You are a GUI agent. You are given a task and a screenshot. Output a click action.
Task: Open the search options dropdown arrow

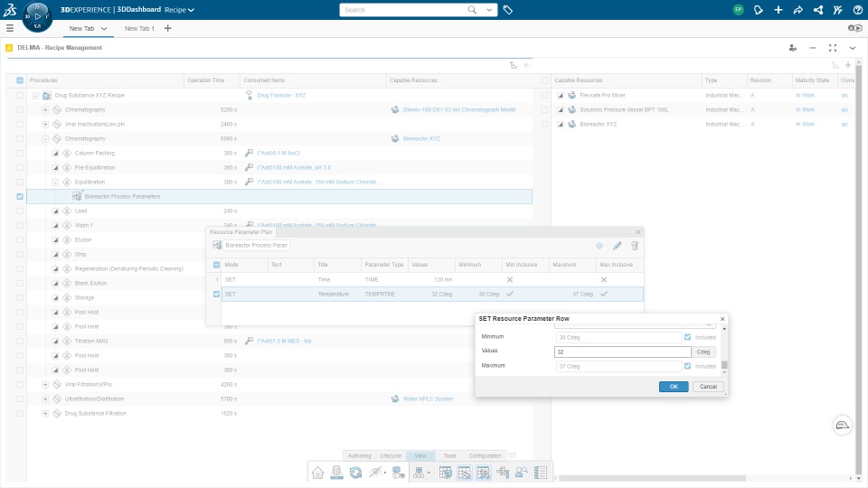click(x=489, y=10)
